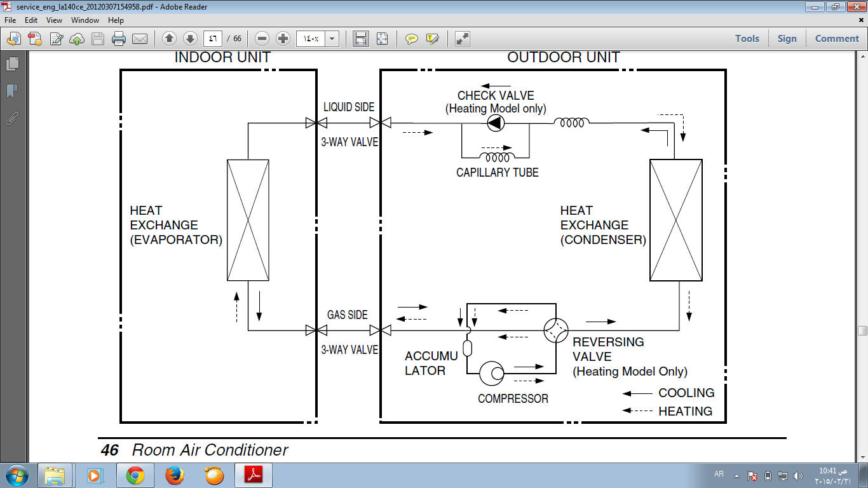Click the page number input field

click(x=213, y=39)
